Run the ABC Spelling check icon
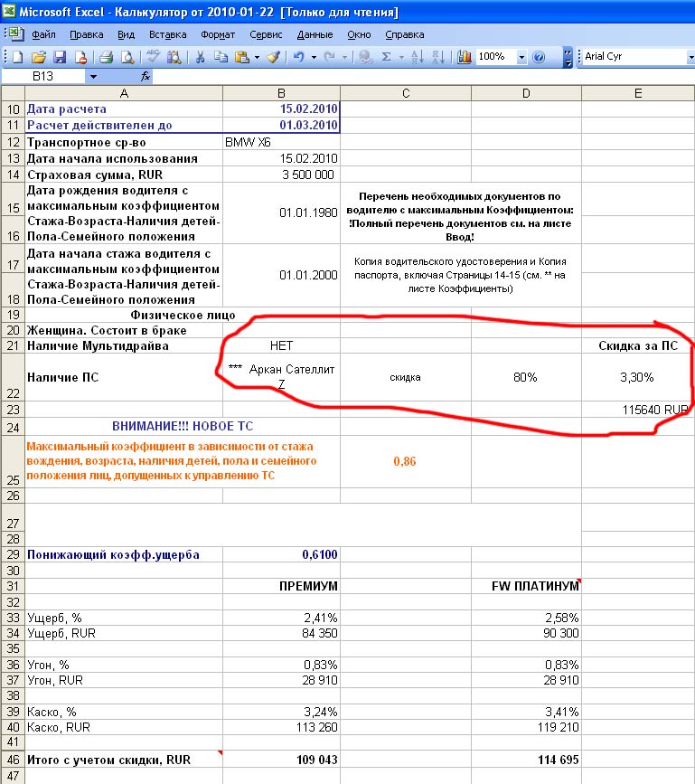The image size is (695, 784). [x=153, y=57]
